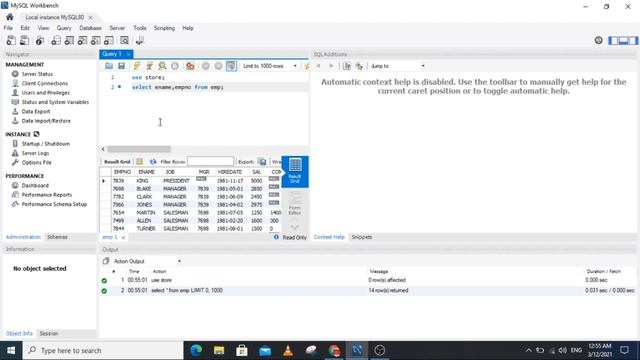Open Server Status in Navigator
Image resolution: width=640 pixels, height=360 pixels.
37,74
